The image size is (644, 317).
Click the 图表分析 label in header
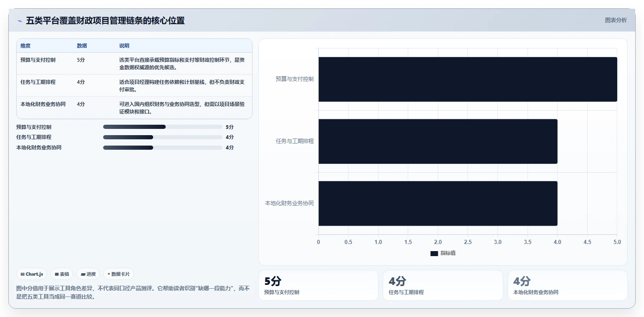pyautogui.click(x=616, y=20)
